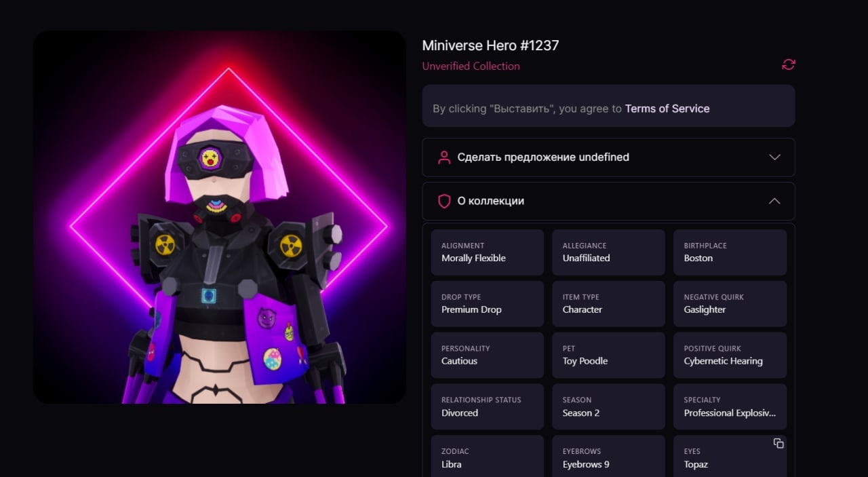This screenshot has width=868, height=477.
Task: Click the Miniverse Hero #1237 title
Action: coord(490,45)
